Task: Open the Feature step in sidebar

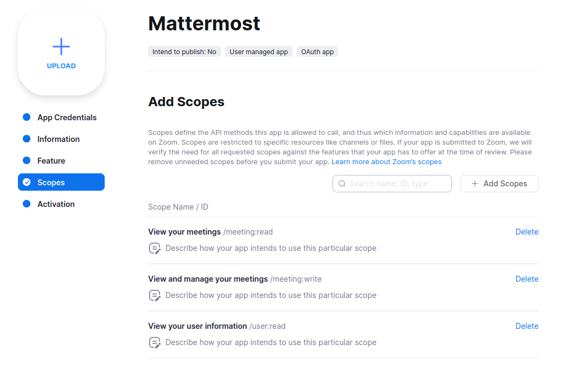Action: [51, 161]
